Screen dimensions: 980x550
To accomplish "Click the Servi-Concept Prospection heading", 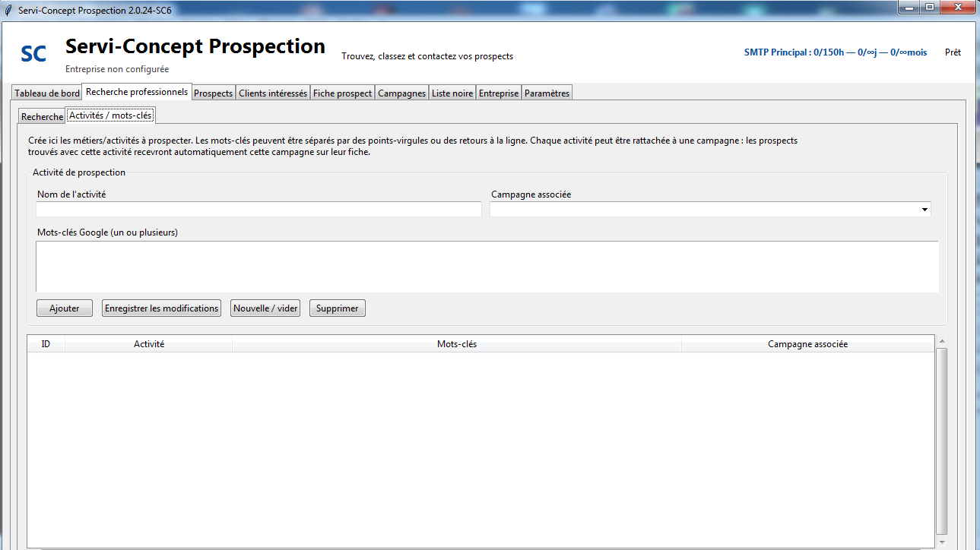I will pos(195,46).
